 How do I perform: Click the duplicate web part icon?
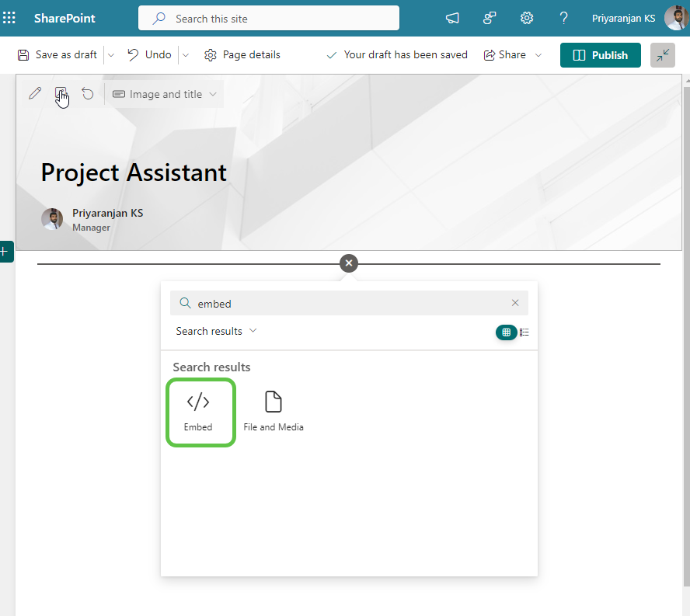point(61,92)
